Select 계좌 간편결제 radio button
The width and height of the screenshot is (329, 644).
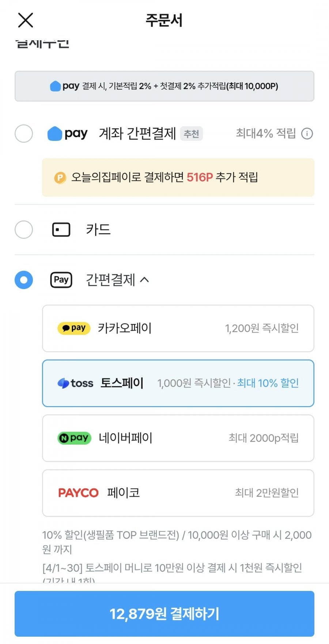click(24, 133)
